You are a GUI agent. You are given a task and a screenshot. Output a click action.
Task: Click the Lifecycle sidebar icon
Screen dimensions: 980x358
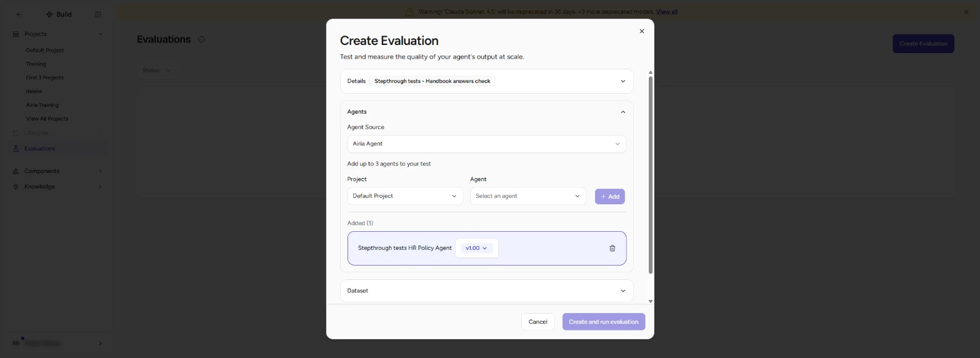tap(16, 133)
